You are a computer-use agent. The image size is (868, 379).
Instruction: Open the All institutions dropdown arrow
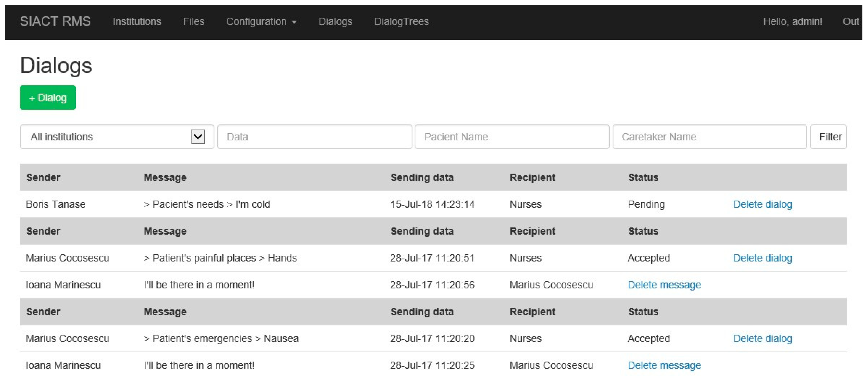(198, 136)
